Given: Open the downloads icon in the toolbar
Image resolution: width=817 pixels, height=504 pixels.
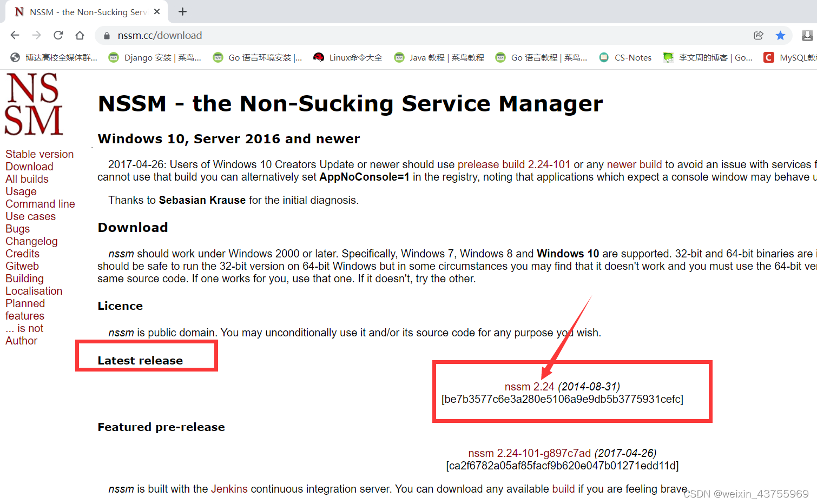Looking at the screenshot, I should click(x=807, y=35).
